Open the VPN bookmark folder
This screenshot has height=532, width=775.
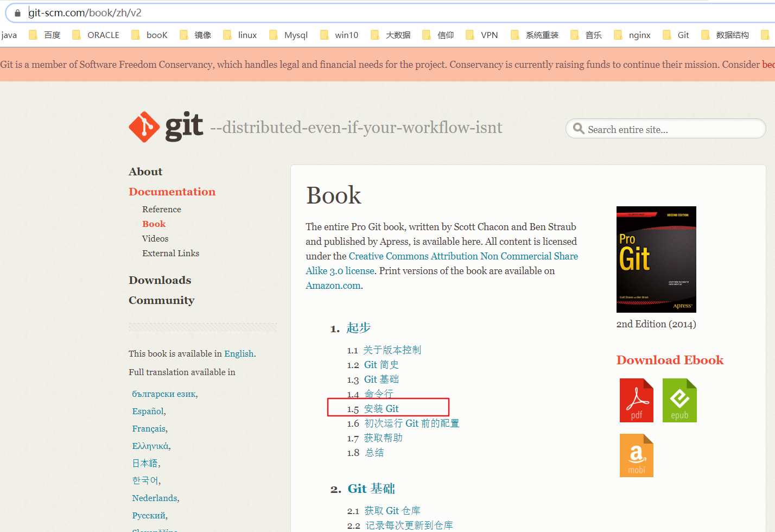pos(482,35)
